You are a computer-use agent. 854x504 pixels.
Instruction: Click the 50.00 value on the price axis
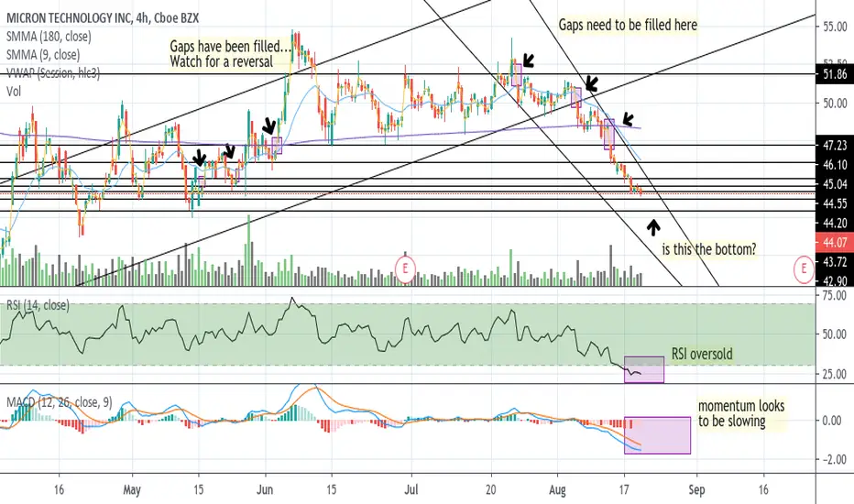click(835, 103)
